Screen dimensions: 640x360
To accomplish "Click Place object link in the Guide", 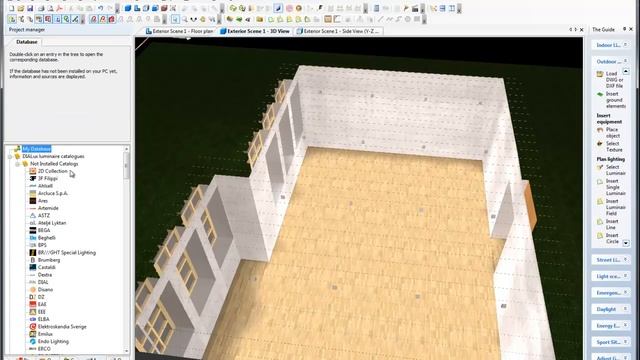I will tap(613, 133).
